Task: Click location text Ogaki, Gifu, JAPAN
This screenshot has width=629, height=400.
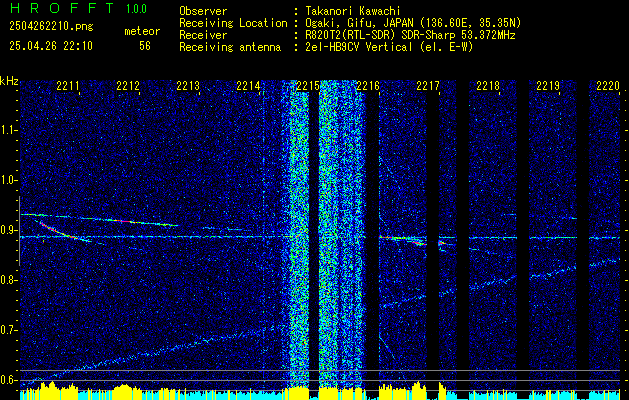Action: pyautogui.click(x=360, y=23)
